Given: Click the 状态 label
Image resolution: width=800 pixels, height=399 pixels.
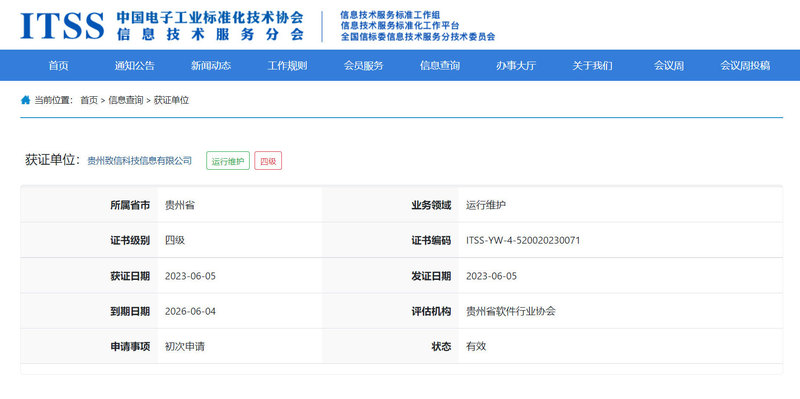Looking at the screenshot, I should [x=441, y=346].
